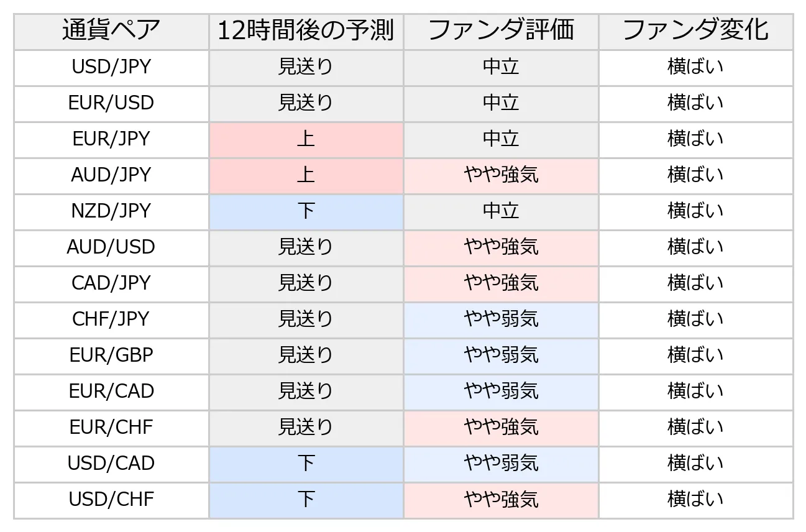Image resolution: width=806 pixels, height=532 pixels.
Task: Click 見送り prediction in the EUR/CAD row
Action: tap(306, 392)
